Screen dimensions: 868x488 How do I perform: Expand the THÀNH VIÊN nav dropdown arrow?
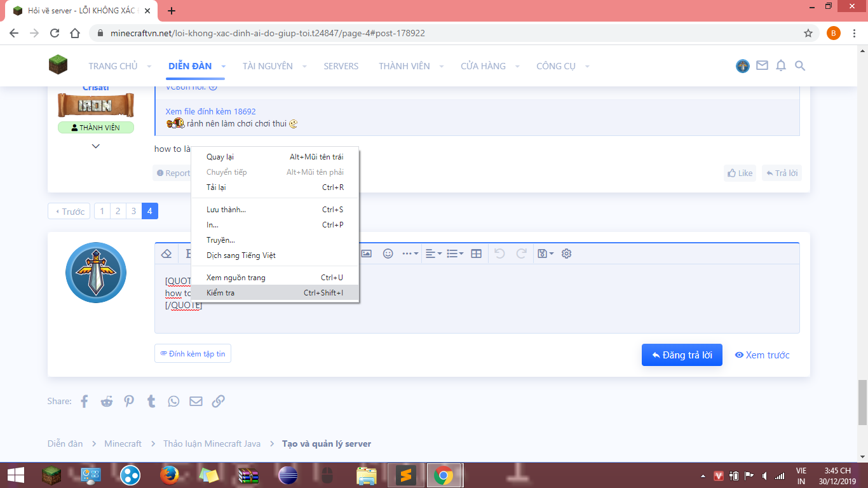442,66
